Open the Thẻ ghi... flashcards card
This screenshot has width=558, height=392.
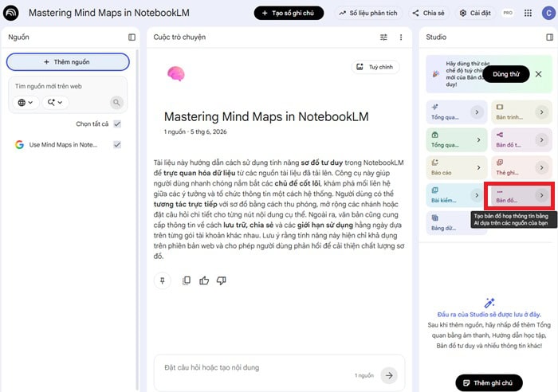(521, 167)
